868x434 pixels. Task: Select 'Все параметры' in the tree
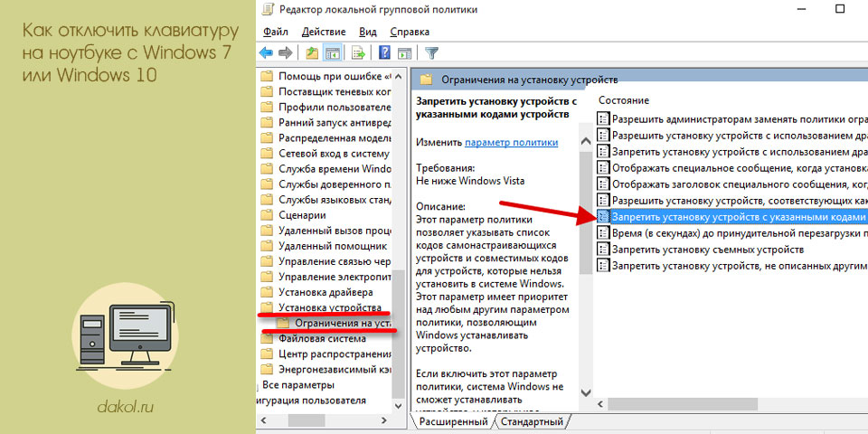tap(298, 385)
